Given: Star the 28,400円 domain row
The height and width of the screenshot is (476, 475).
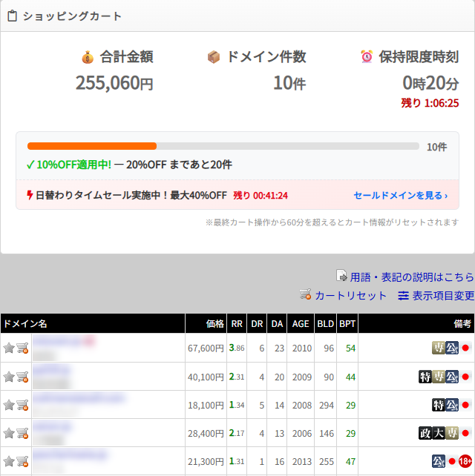Looking at the screenshot, I should point(9,433).
